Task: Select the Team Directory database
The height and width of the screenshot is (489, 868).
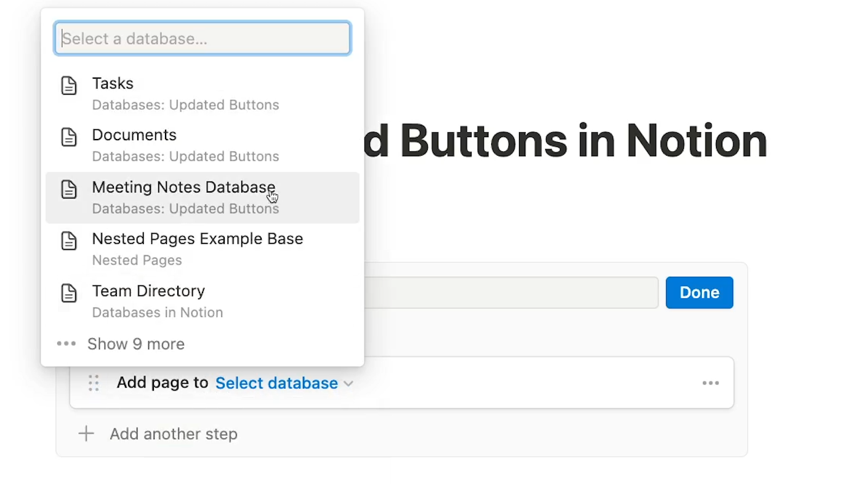Action: 203,301
